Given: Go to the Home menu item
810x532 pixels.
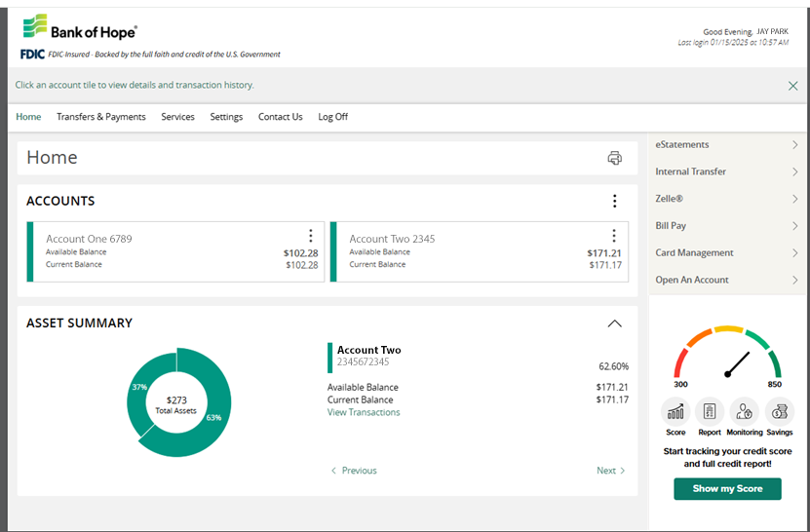Looking at the screenshot, I should pyautogui.click(x=28, y=117).
